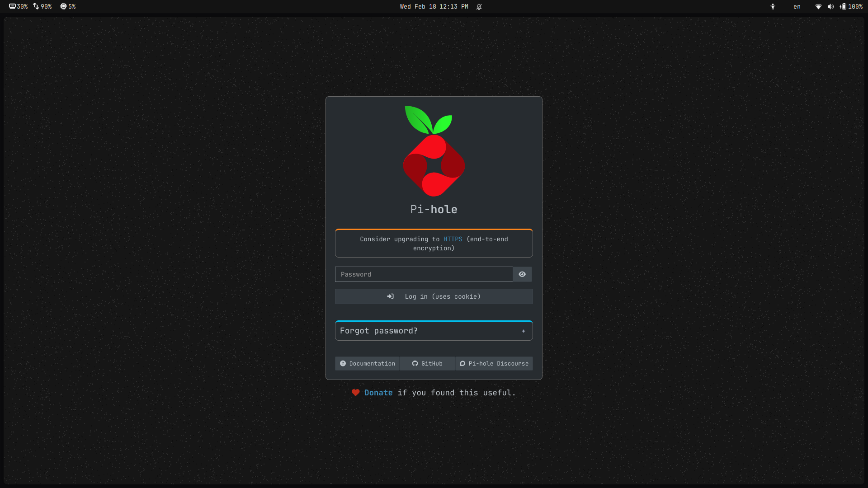This screenshot has height=488, width=868.
Task: Click the plus icon beside Forgot password
Action: (524, 331)
